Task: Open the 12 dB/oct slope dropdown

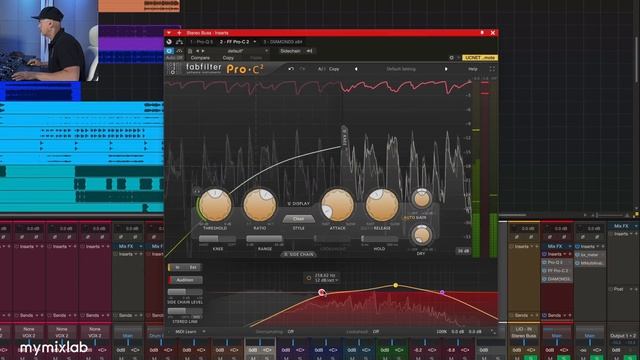Action: click(326, 280)
